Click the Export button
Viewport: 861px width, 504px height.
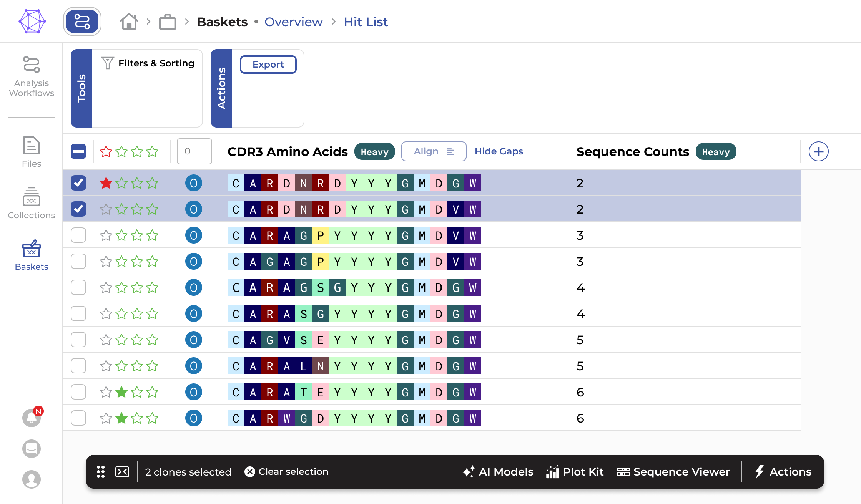268,65
